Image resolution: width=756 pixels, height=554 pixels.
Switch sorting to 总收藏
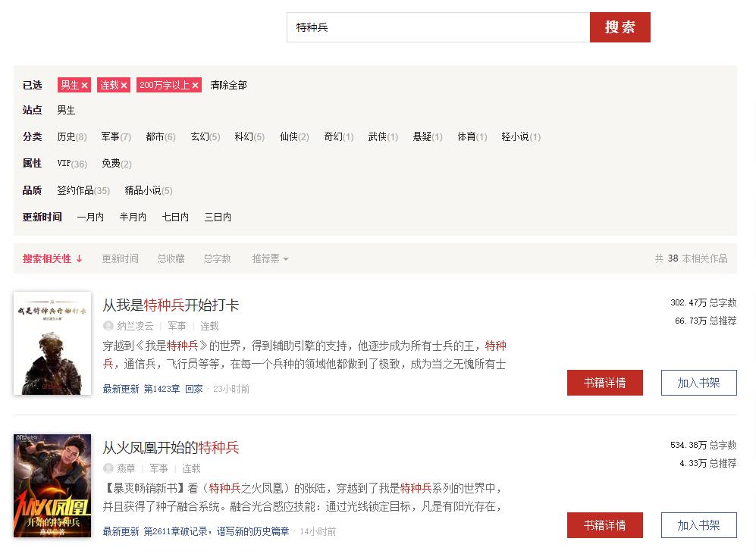(x=171, y=258)
